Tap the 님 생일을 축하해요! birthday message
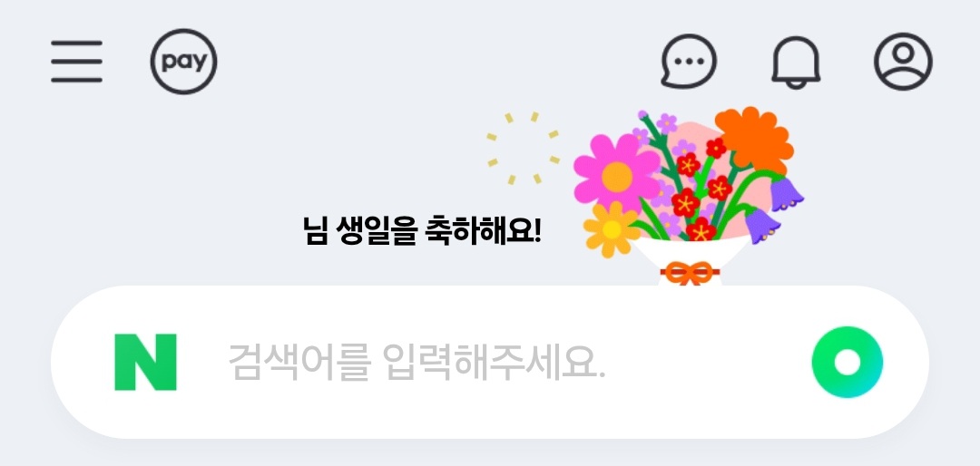Screen dimensions: 980x466 point(422,231)
